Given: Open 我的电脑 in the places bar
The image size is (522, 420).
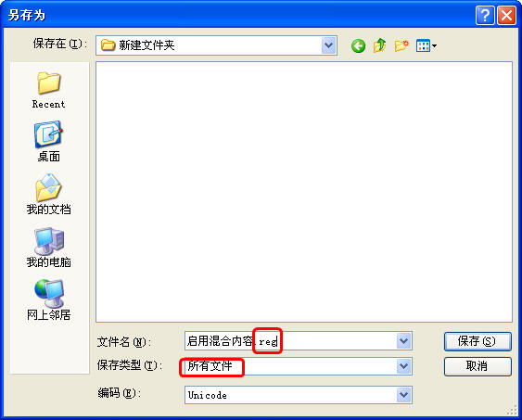Looking at the screenshot, I should [x=48, y=248].
